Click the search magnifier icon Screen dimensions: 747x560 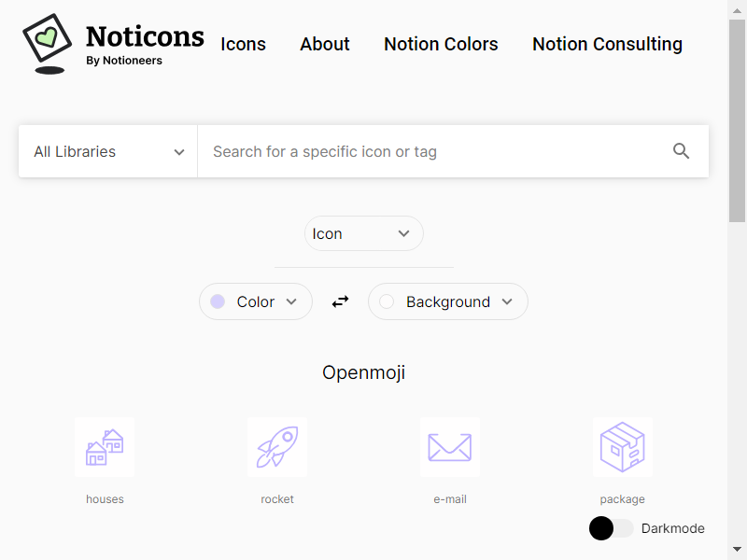tap(681, 151)
